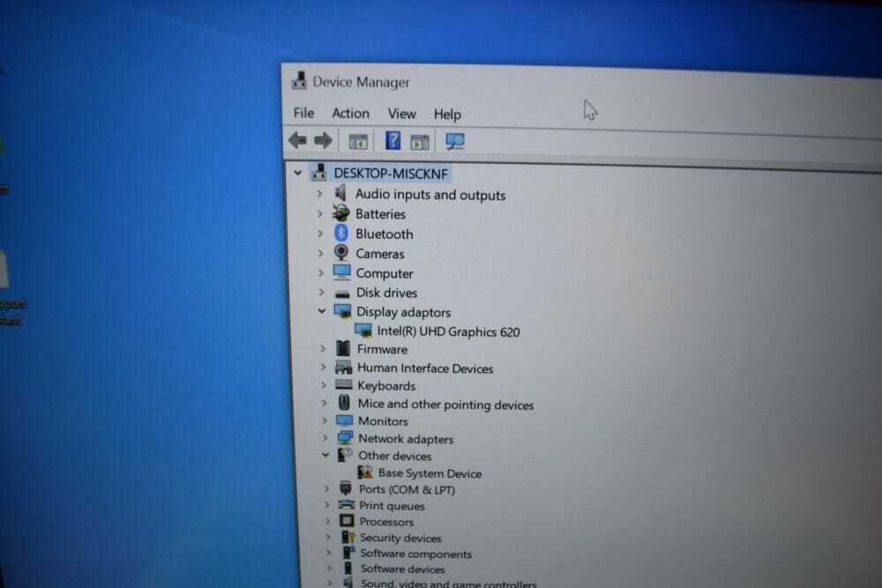Click the DESKTOP-MISCKNF computer icon
Image resolution: width=882 pixels, height=588 pixels.
319,172
